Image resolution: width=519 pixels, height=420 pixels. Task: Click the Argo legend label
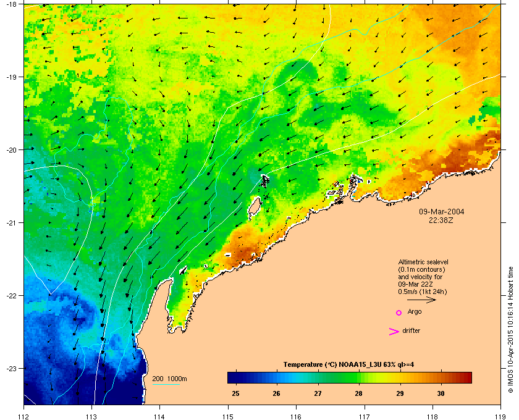click(415, 311)
